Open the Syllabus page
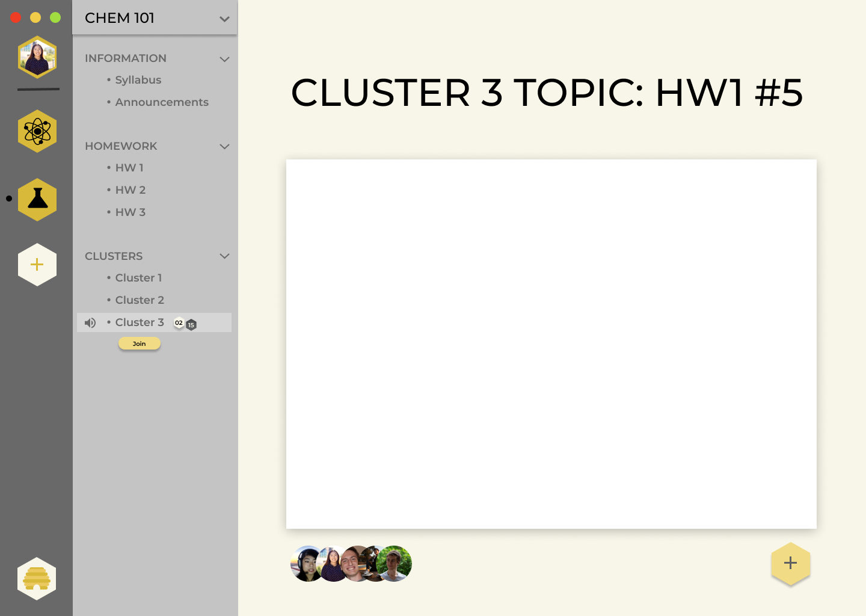Image resolution: width=866 pixels, height=616 pixels. [138, 80]
